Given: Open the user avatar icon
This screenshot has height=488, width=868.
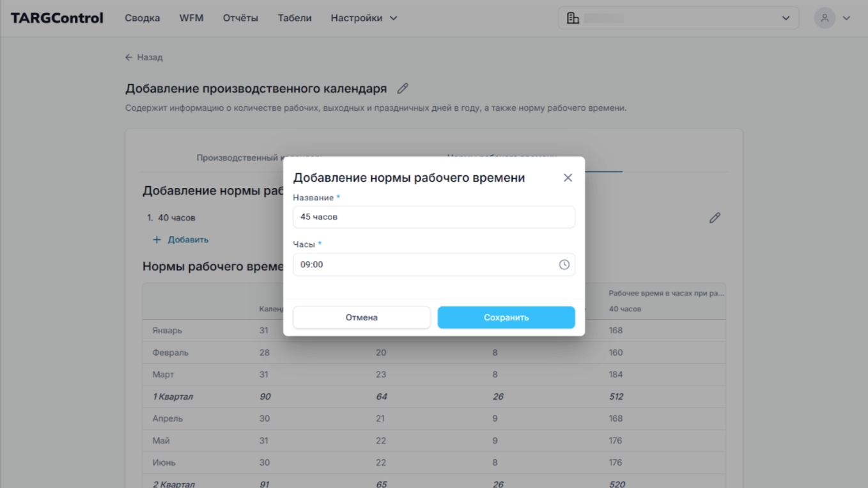Looking at the screenshot, I should coord(825,18).
